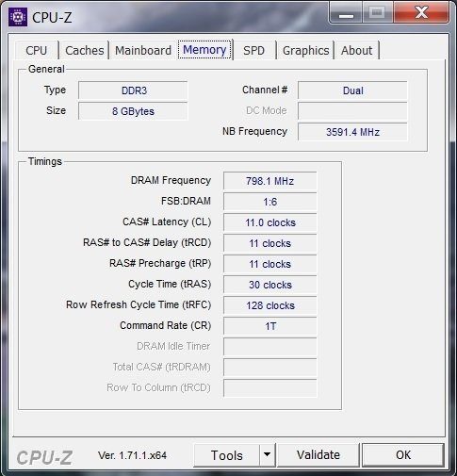Go to the SPD tab

[x=253, y=51]
